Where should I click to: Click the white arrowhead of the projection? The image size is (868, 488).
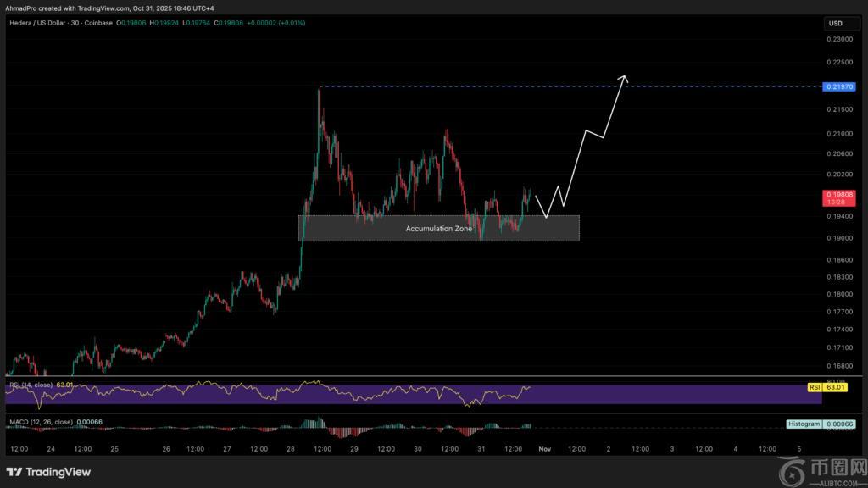[x=624, y=79]
